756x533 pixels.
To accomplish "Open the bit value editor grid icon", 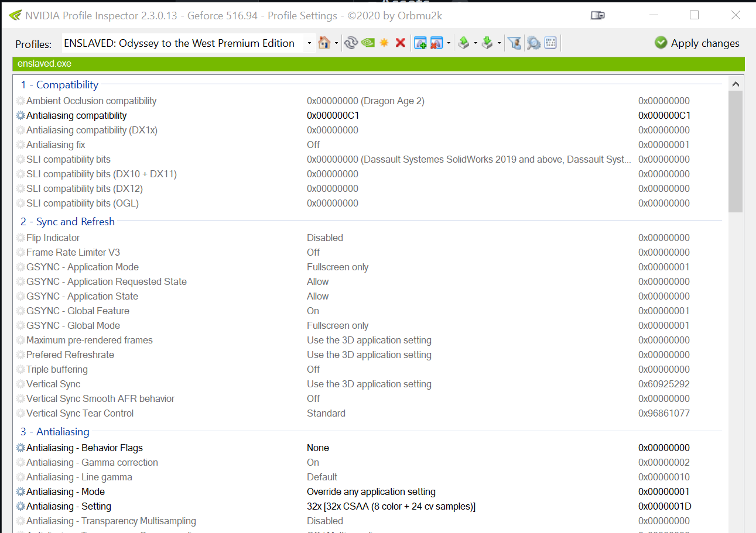I will click(x=550, y=43).
